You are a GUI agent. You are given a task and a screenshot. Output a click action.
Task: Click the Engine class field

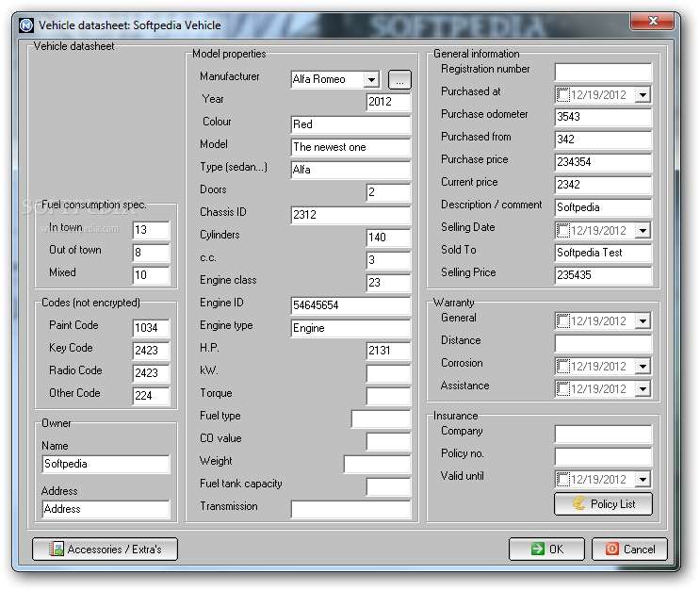pos(388,283)
